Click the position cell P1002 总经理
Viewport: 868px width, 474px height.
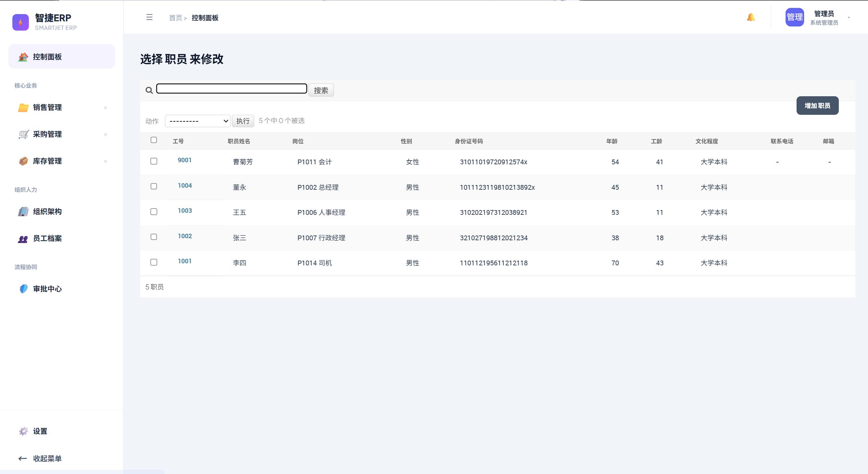coord(318,187)
